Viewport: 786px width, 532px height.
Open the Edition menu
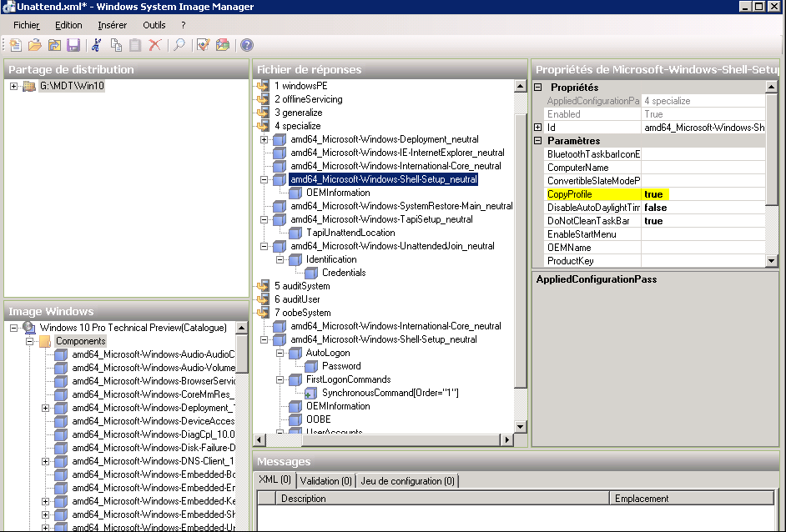68,25
